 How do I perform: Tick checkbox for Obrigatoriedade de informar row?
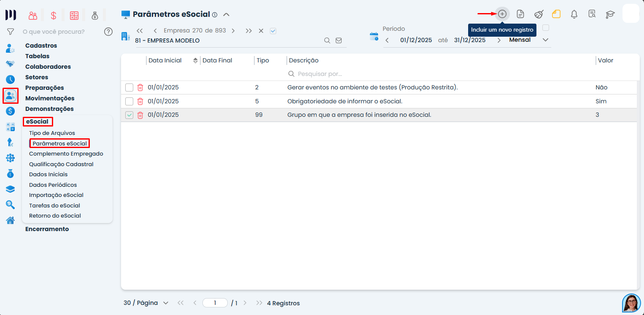(129, 101)
